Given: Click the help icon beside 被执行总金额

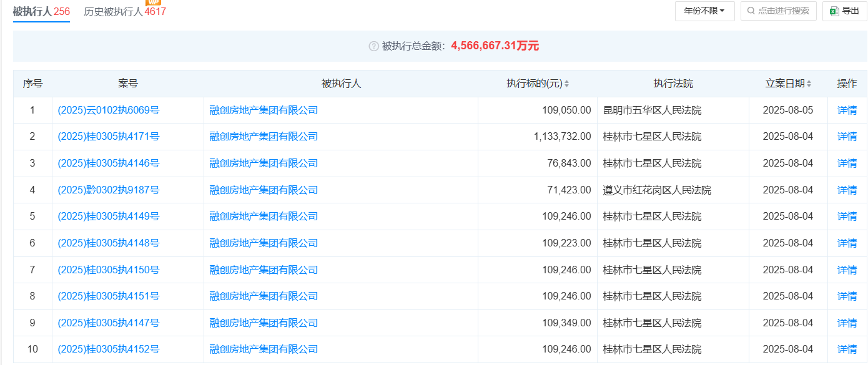Looking at the screenshot, I should pyautogui.click(x=373, y=46).
